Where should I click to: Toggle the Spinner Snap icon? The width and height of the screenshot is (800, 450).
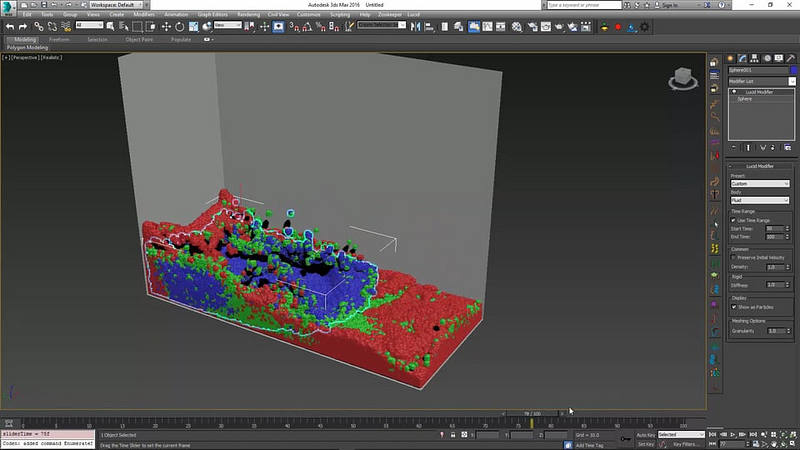click(x=334, y=27)
